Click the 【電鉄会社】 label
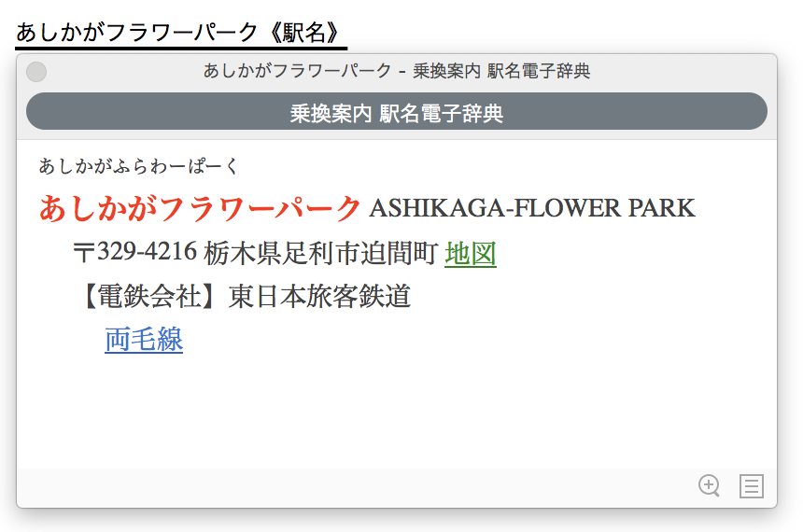 [x=150, y=297]
